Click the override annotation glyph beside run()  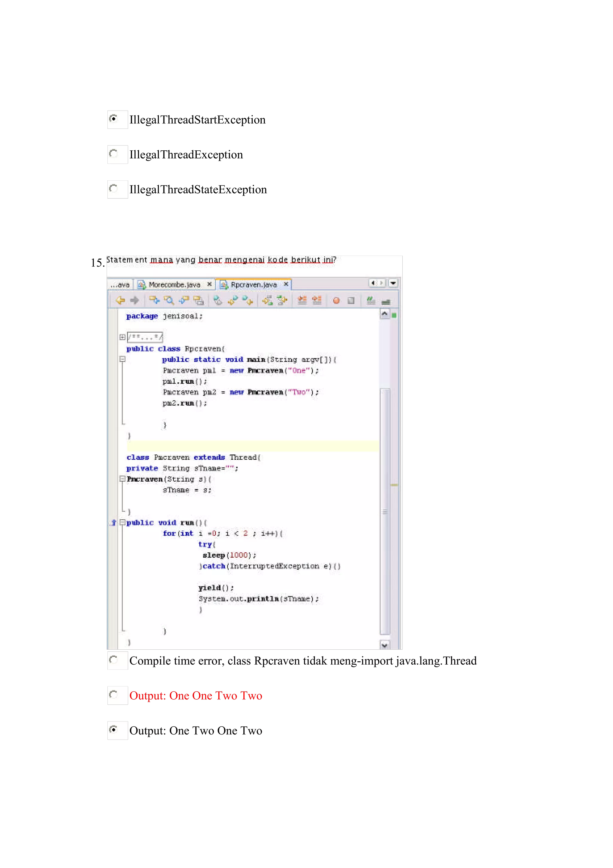(113, 522)
